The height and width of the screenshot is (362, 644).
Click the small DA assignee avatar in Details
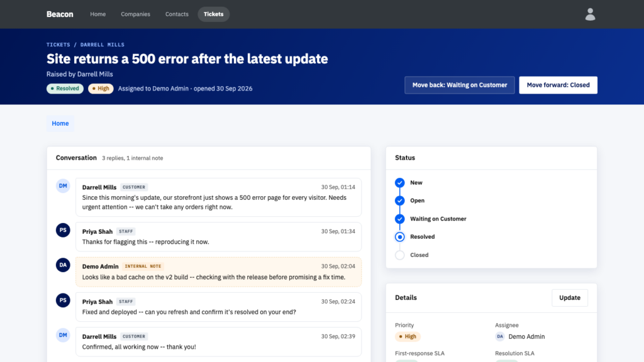(x=500, y=337)
